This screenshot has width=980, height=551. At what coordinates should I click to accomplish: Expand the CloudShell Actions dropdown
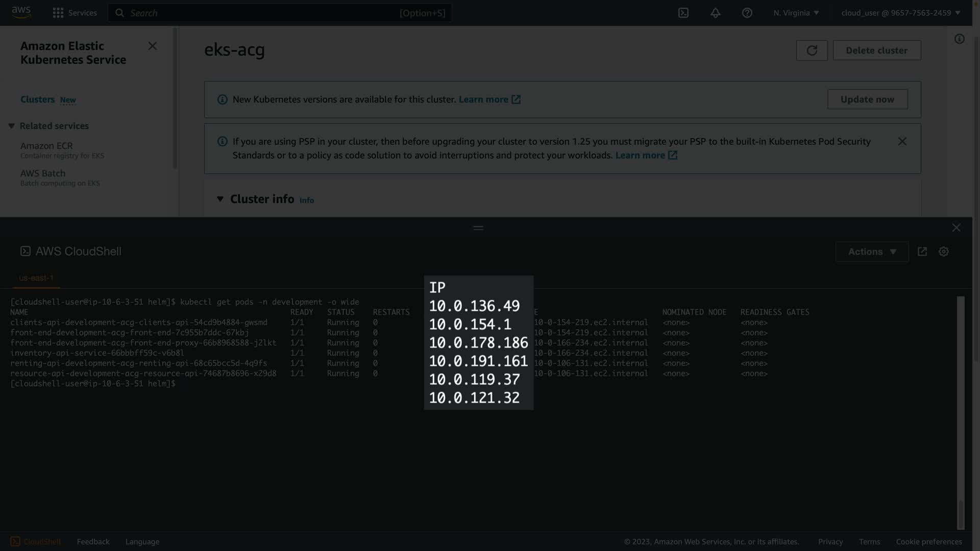click(x=872, y=252)
